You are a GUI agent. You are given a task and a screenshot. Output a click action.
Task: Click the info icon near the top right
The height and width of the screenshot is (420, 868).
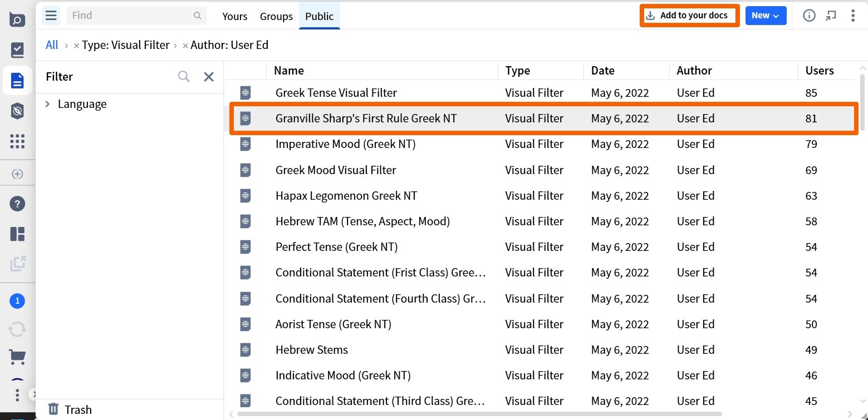pyautogui.click(x=809, y=16)
